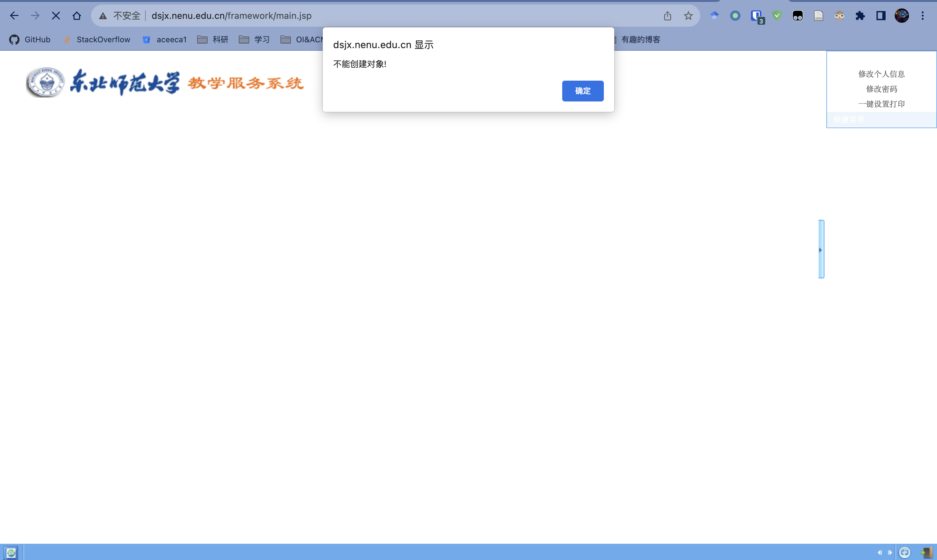Open the Chrome three-dot menu
The image size is (937, 560).
click(x=922, y=16)
